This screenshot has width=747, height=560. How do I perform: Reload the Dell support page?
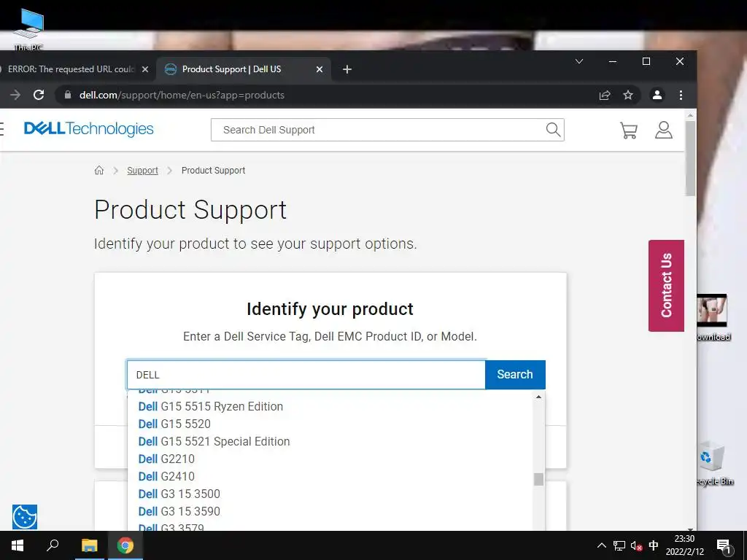39,95
